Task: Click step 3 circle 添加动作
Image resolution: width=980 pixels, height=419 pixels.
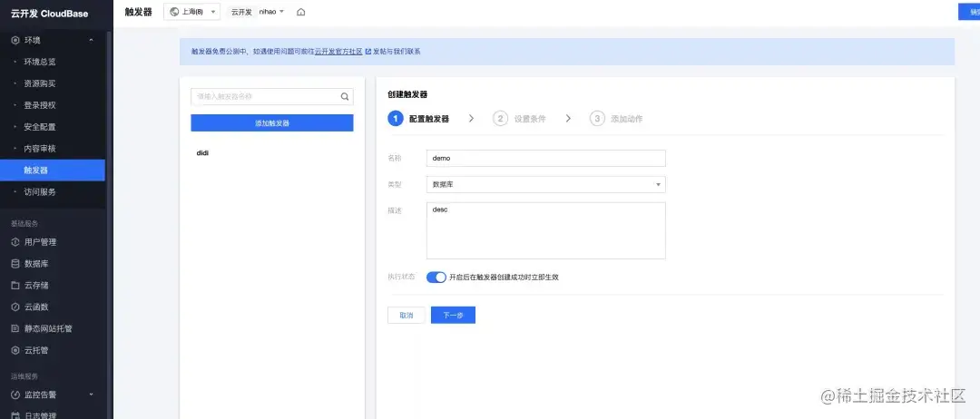Action: 597,119
